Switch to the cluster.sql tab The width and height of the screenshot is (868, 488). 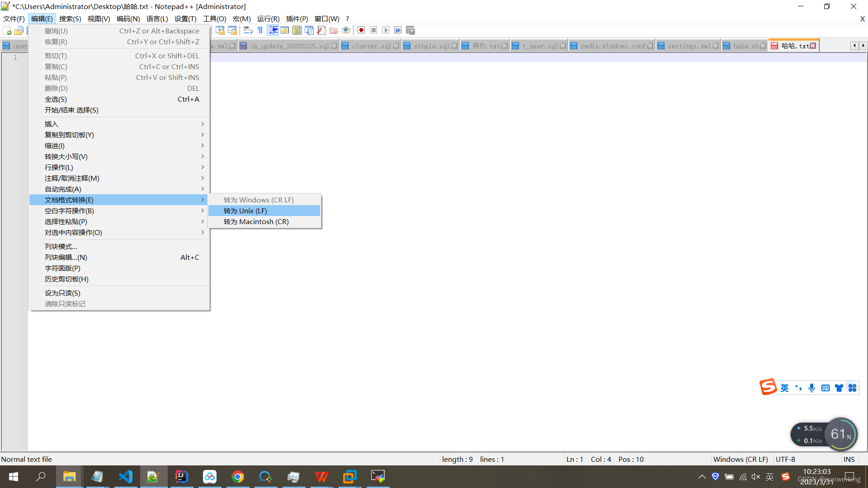371,46
